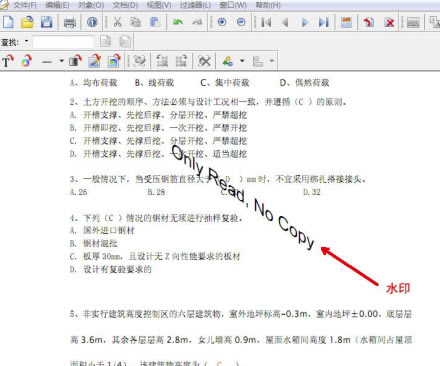Click the find next page icon
The height and width of the screenshot is (366, 440).
(x=106, y=42)
